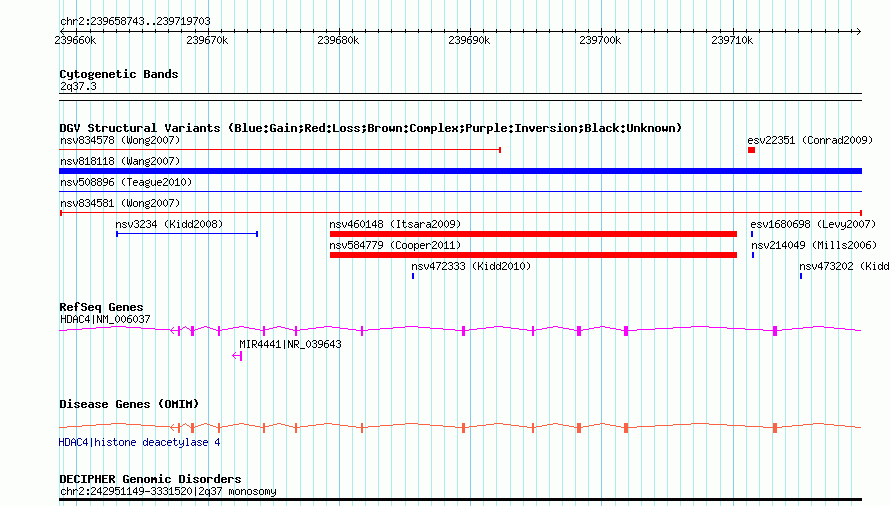The image size is (890, 506).
Task: Open the HDAC4|histone deacetylase 4 link
Action: pyautogui.click(x=140, y=442)
